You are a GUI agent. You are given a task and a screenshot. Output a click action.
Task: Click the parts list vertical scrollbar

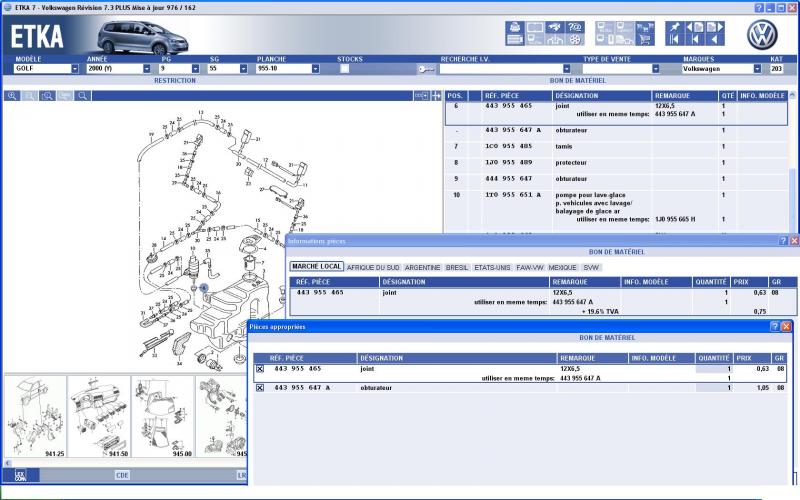point(792,163)
